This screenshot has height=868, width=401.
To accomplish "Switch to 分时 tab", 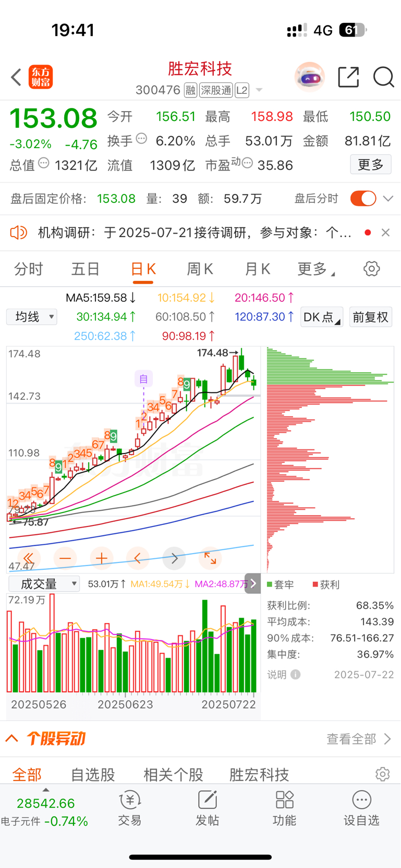I will [29, 269].
